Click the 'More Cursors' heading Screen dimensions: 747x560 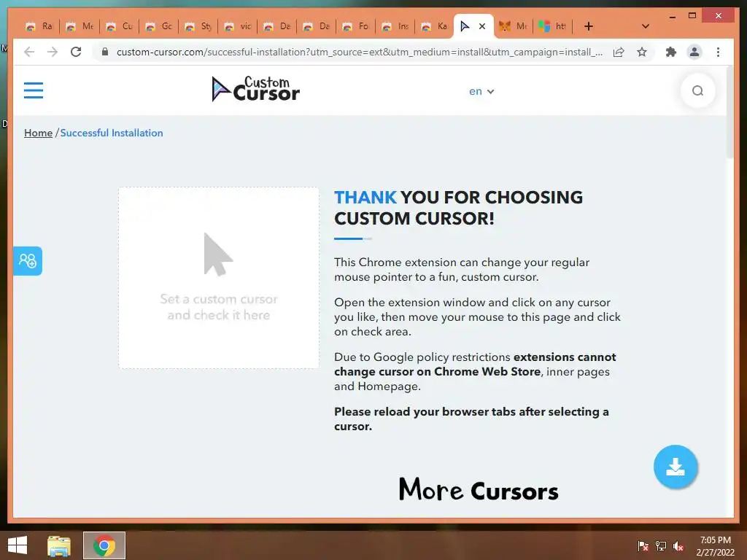point(479,490)
